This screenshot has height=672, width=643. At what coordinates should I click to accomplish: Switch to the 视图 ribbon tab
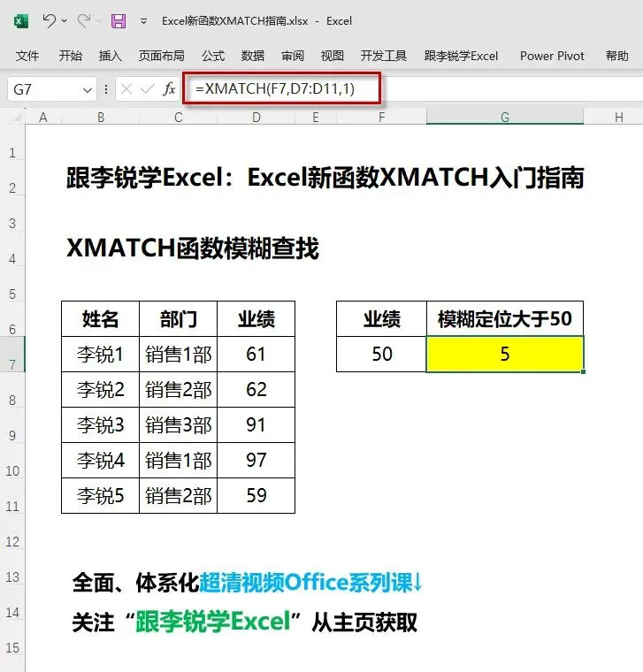tap(333, 56)
